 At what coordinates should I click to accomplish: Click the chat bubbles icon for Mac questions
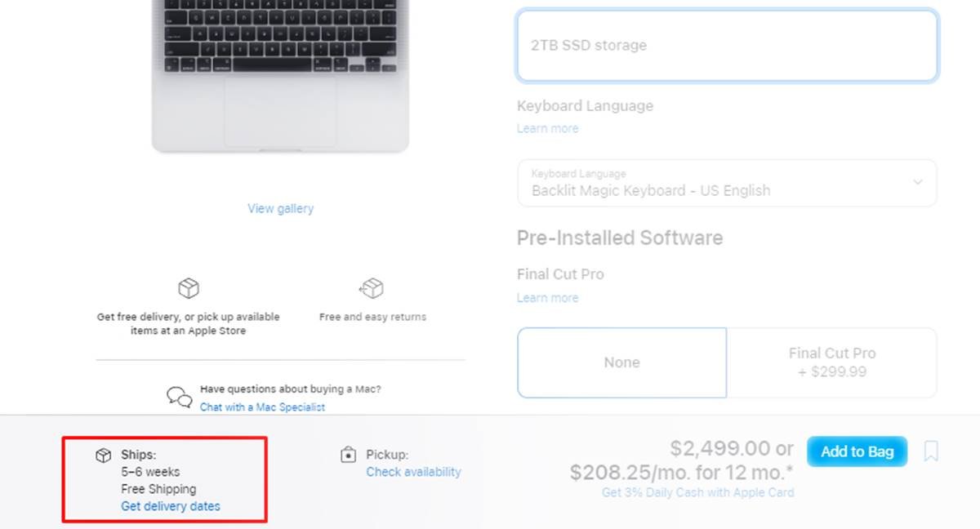tap(180, 398)
